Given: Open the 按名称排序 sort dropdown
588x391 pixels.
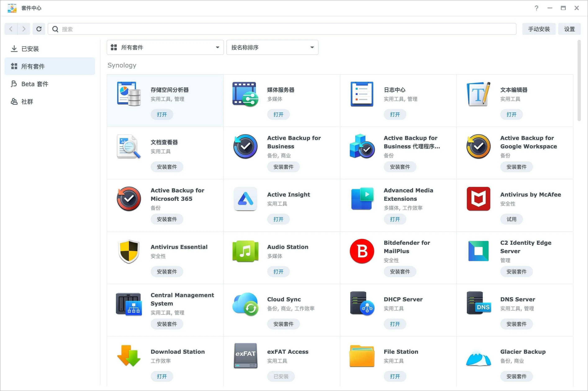Looking at the screenshot, I should point(272,47).
